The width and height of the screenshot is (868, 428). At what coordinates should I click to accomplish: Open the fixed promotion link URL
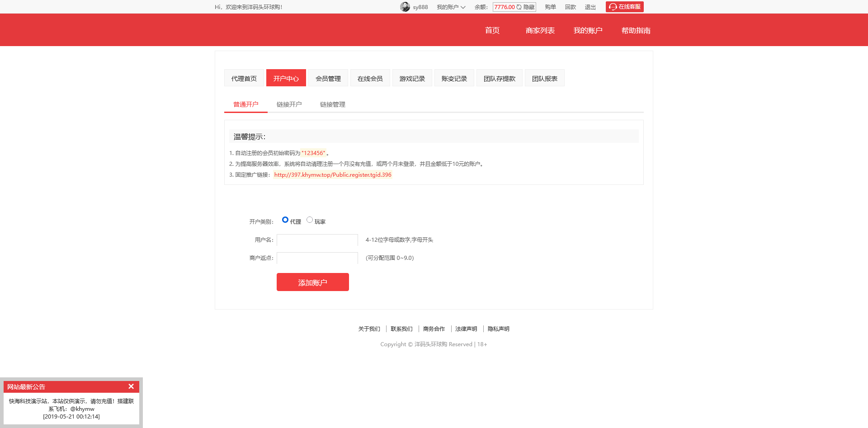pos(332,174)
